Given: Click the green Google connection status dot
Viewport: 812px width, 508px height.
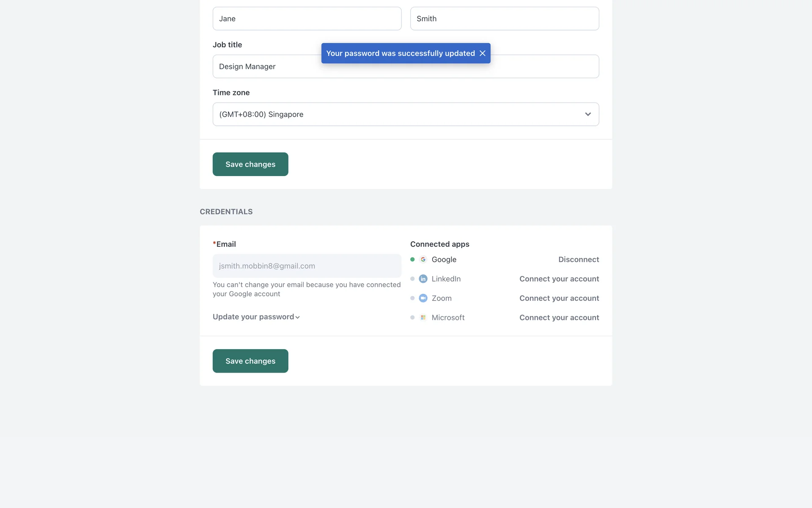Looking at the screenshot, I should [x=412, y=260].
